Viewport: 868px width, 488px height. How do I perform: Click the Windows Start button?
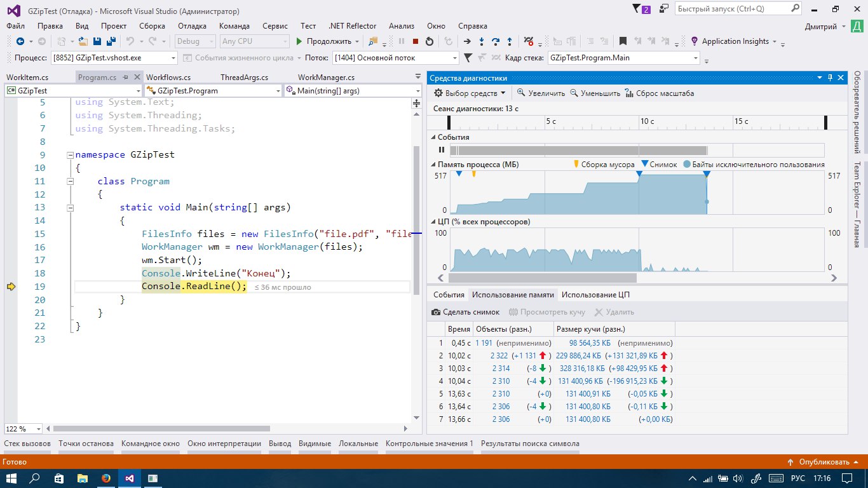pos(12,478)
